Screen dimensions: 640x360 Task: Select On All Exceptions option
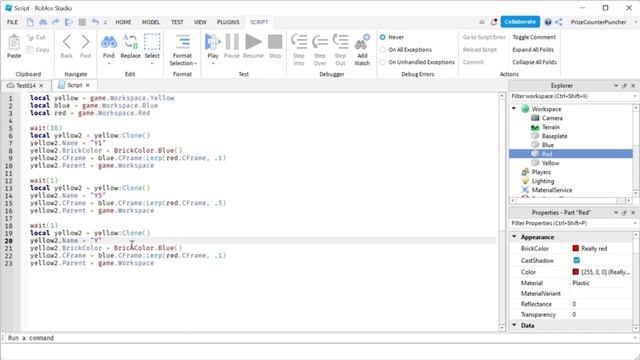[382, 50]
